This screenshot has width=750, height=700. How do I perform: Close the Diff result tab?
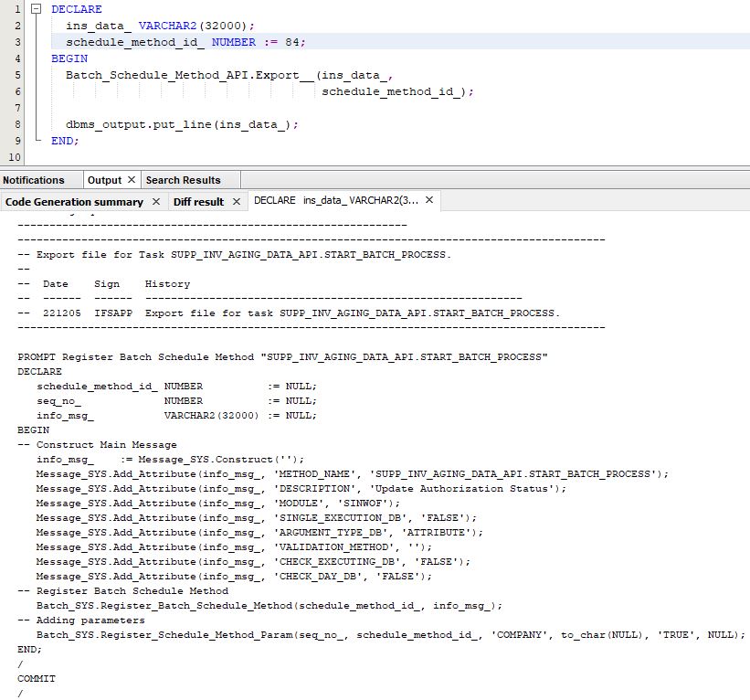pos(237,202)
